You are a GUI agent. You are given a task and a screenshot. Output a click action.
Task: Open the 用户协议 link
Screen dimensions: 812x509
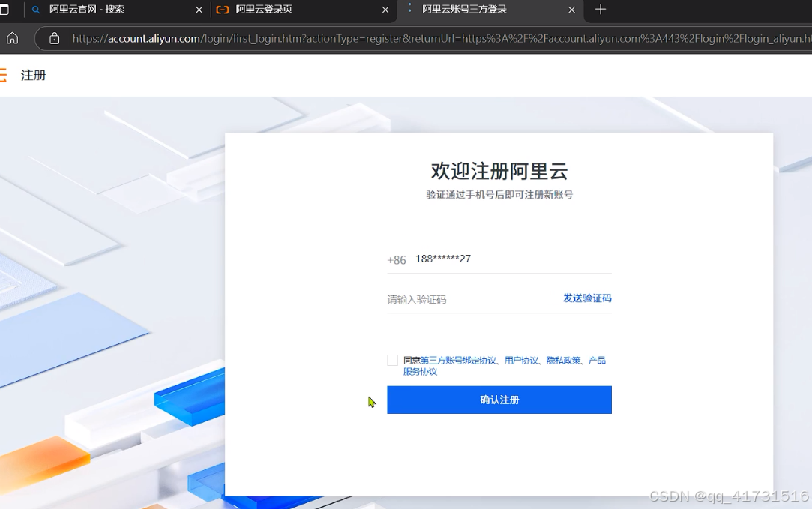click(521, 360)
